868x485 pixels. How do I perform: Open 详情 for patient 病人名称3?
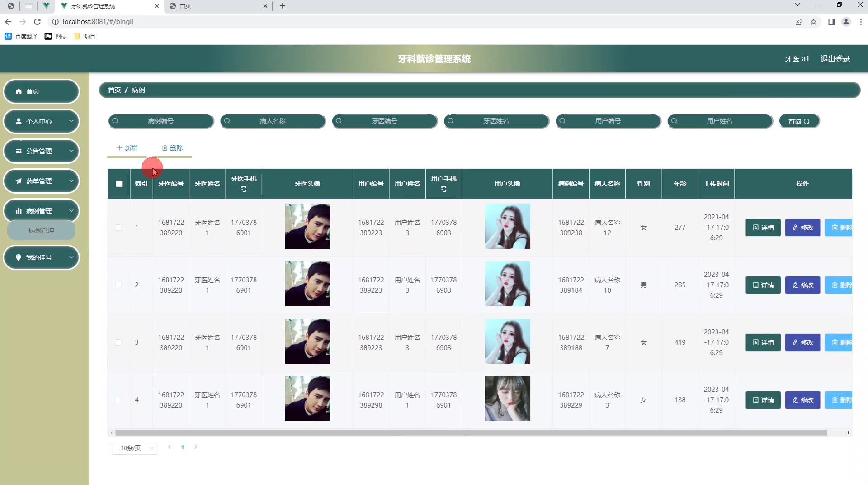tap(763, 400)
